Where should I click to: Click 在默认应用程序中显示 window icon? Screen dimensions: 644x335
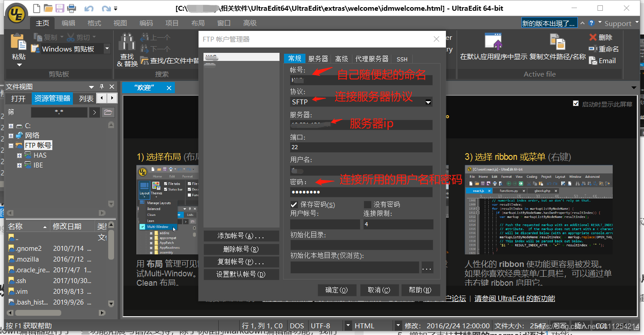[494, 42]
